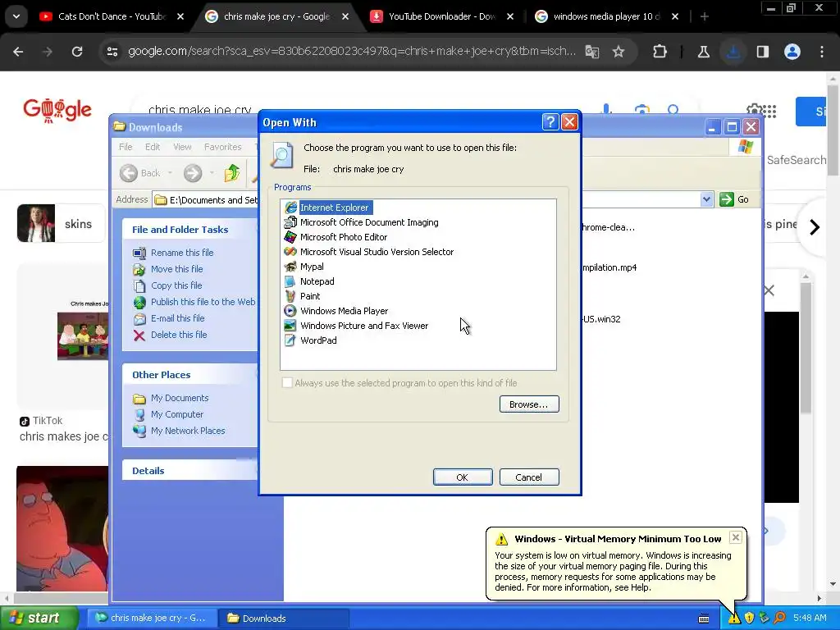Collapse File and Folder Tasks panel header
840x630 pixels.
pyautogui.click(x=190, y=230)
